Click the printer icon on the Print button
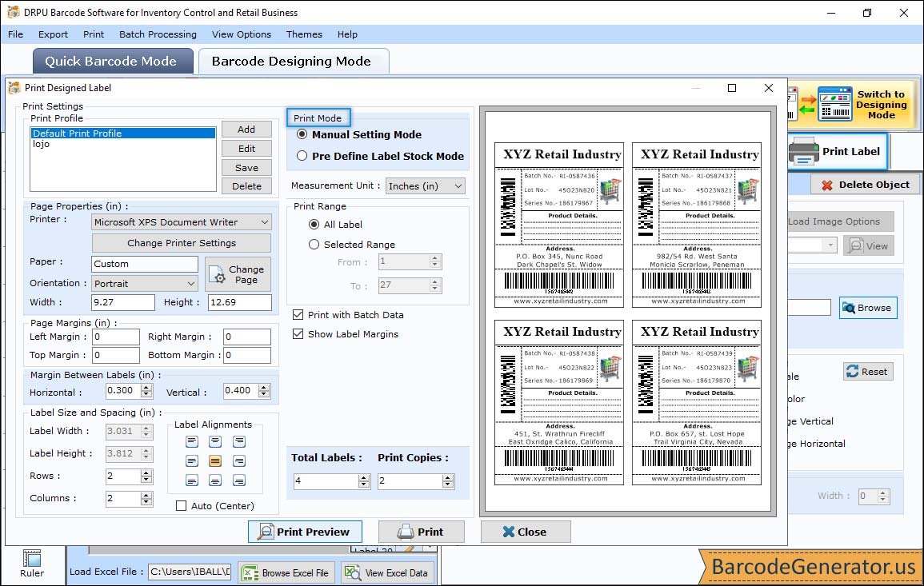 pyautogui.click(x=406, y=532)
